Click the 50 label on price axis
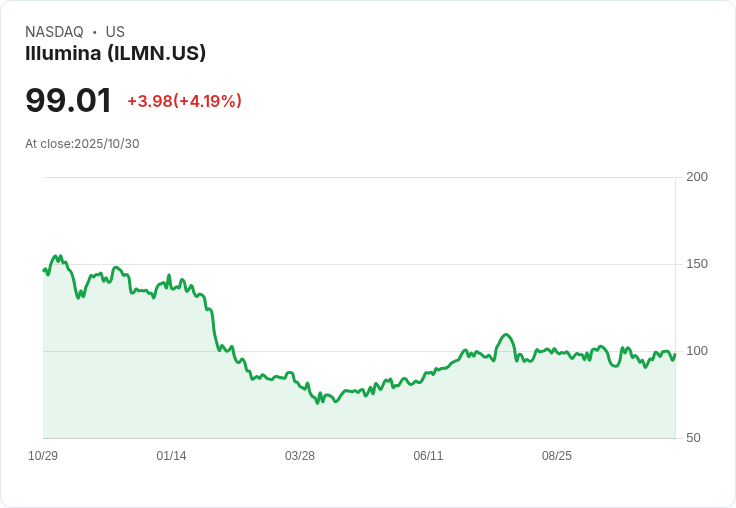The width and height of the screenshot is (736, 508). 693,438
